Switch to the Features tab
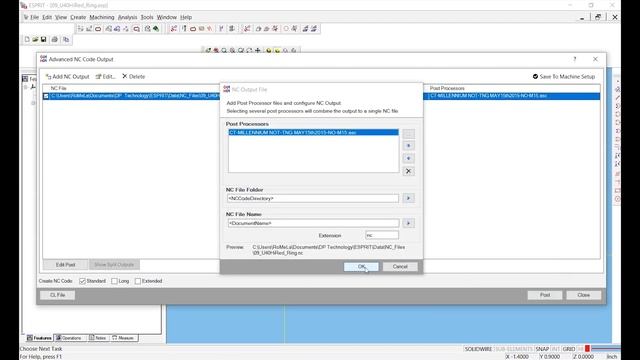The width and height of the screenshot is (640, 360). 39,338
